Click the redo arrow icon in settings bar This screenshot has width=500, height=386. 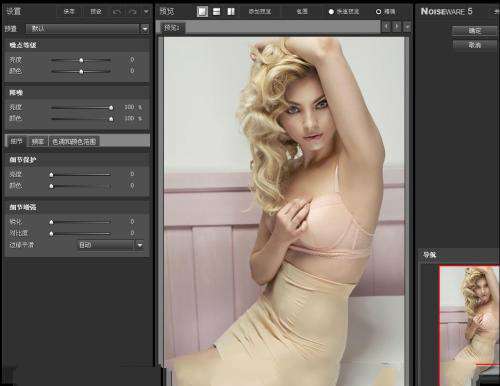132,12
